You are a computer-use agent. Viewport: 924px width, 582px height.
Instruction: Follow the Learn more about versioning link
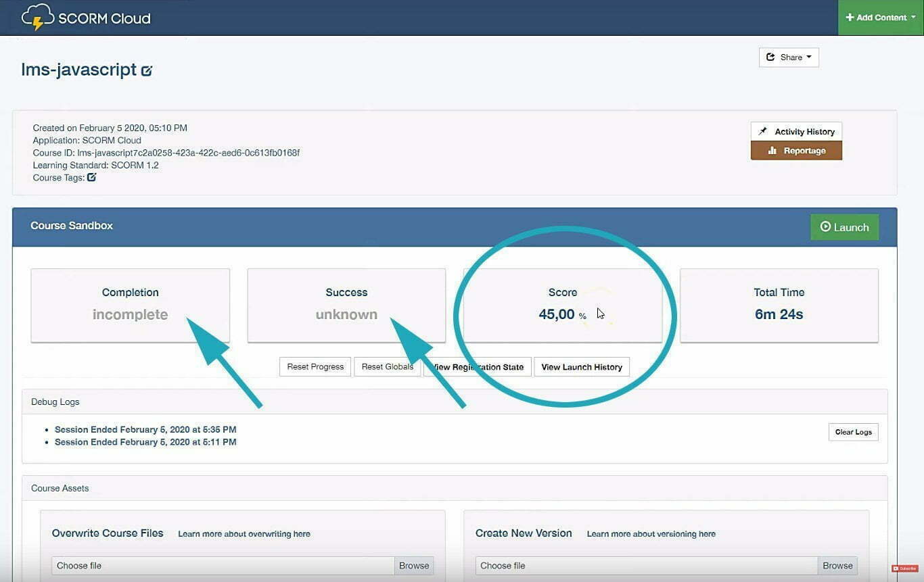coord(651,534)
